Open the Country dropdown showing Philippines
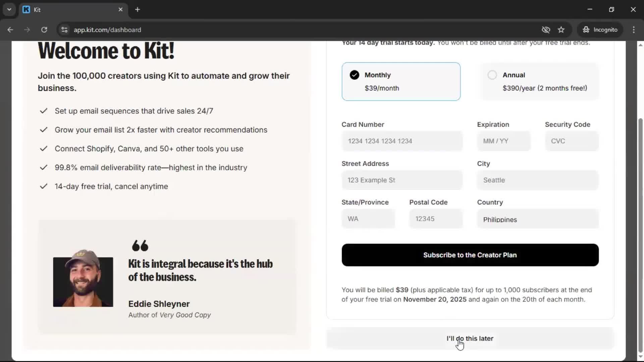The image size is (644, 362). point(537,219)
